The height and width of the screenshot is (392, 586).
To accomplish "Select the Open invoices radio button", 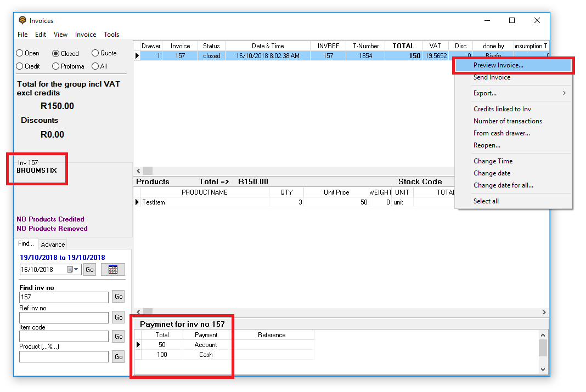I will point(20,53).
